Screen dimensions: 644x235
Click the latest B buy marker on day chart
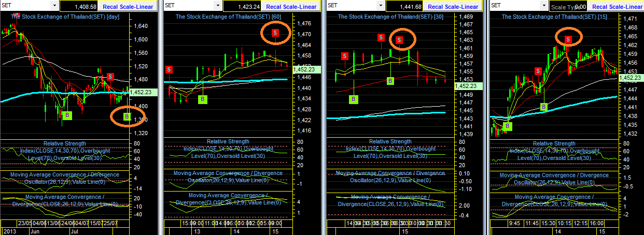pos(128,116)
